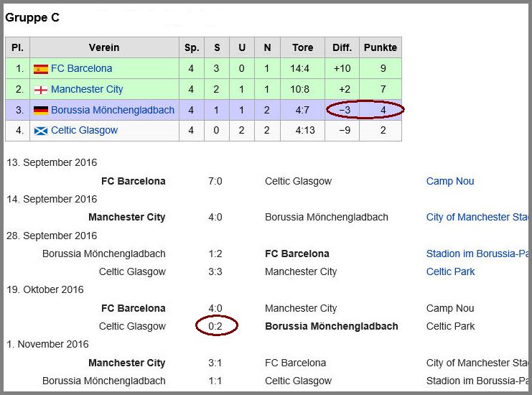Click the 7:0 score of Barcelona versus Celtic
Screen dimensions: 532x395
(x=215, y=181)
